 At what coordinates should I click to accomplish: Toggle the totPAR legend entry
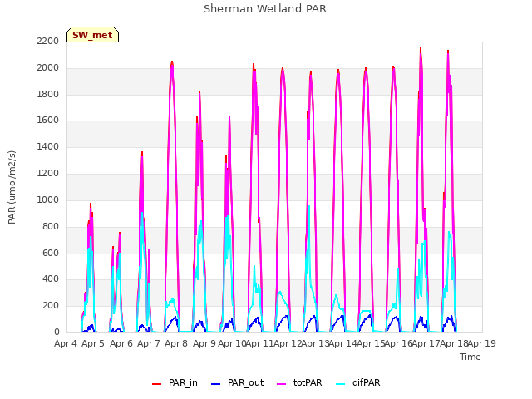click(x=299, y=382)
